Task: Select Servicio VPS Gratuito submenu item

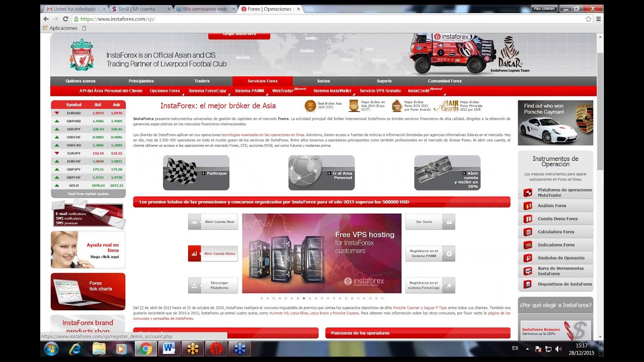Action: [380, 91]
